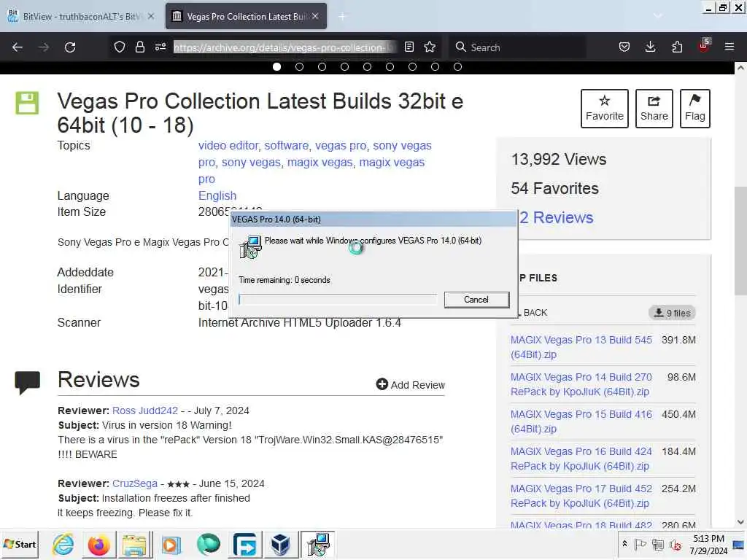Click the site security padlock icon
Image resolution: width=747 pixels, height=560 pixels.
[139, 47]
